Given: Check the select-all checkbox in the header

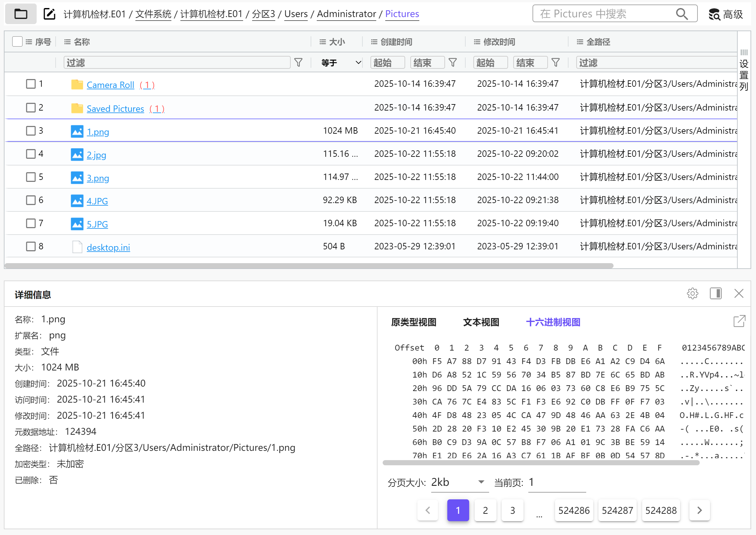Looking at the screenshot, I should [x=17, y=41].
